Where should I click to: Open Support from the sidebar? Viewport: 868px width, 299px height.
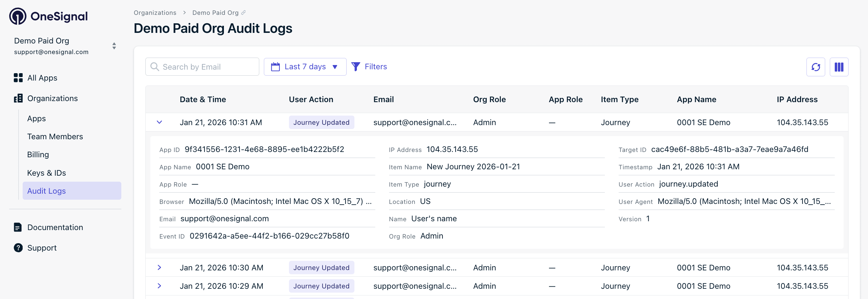coord(42,248)
